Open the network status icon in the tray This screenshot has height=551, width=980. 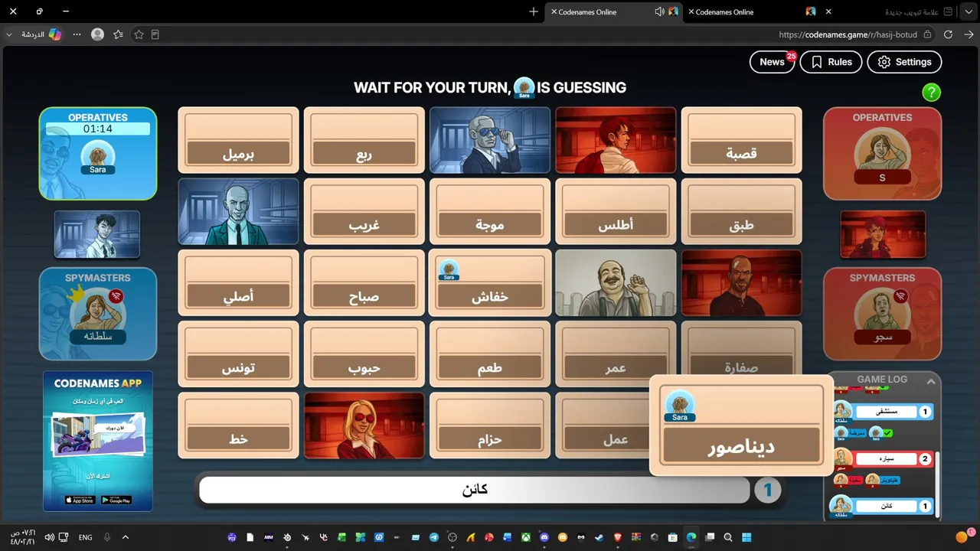coord(64,537)
